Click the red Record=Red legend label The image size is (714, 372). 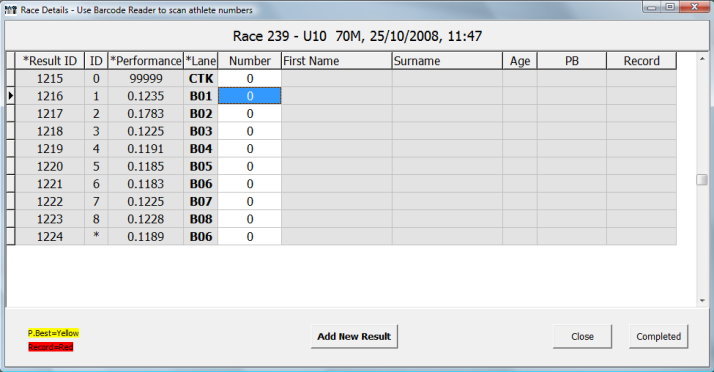pos(51,347)
